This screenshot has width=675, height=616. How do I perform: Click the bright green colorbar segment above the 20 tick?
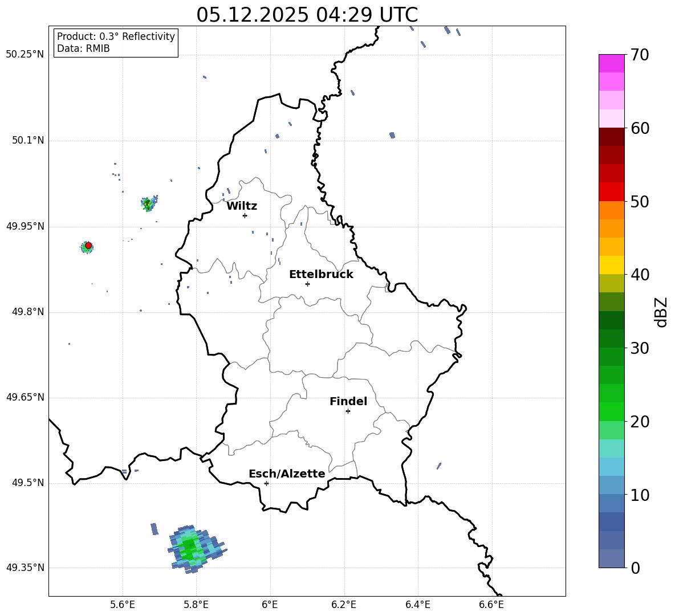click(611, 412)
